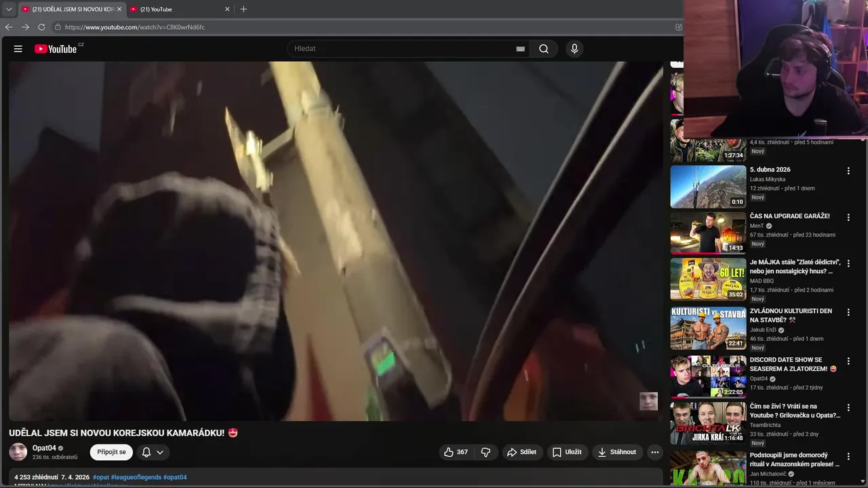Viewport: 868px width, 488px height.
Task: View site information icon in address bar
Action: pyautogui.click(x=58, y=27)
